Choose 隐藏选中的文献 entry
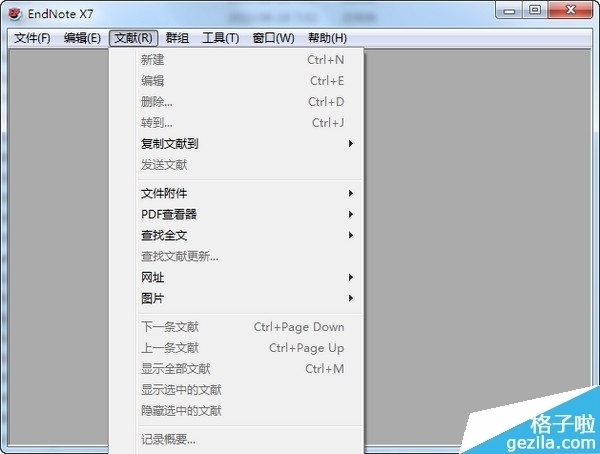This screenshot has width=600, height=454. (x=236, y=411)
